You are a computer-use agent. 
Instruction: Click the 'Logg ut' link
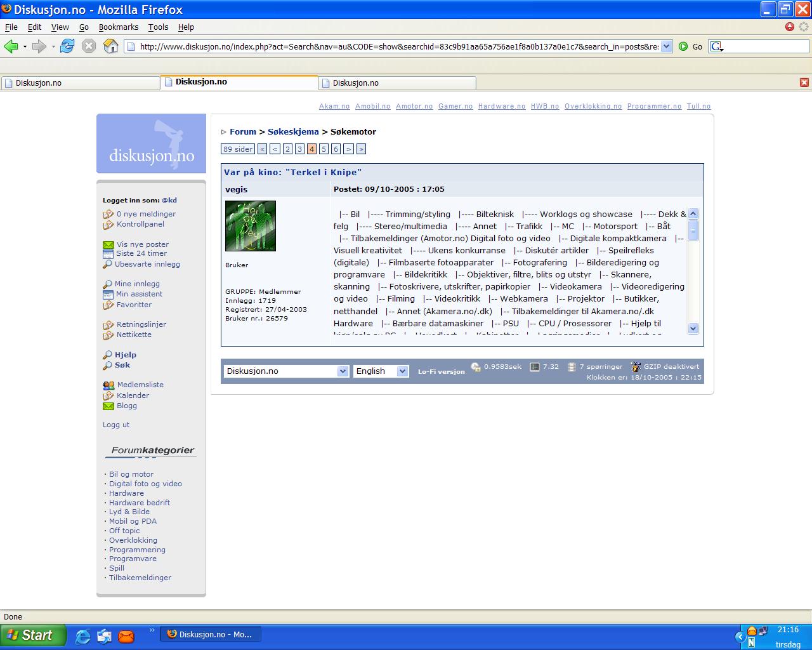click(116, 425)
